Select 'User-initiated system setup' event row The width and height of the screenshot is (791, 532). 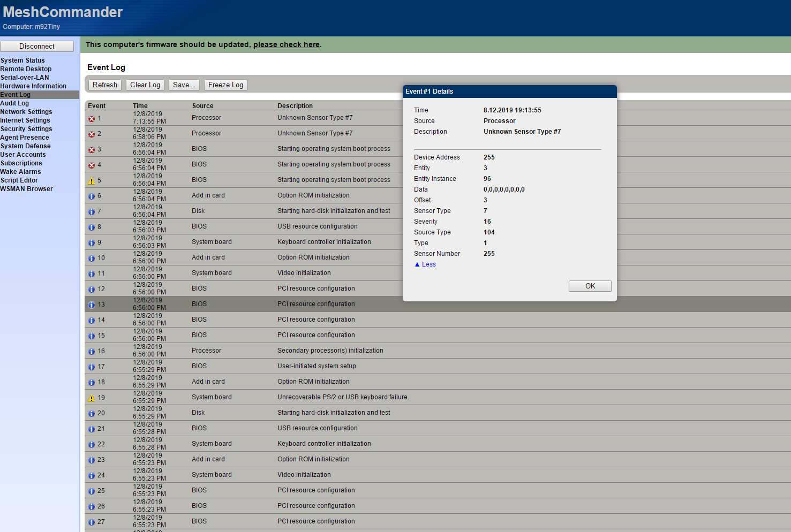tap(438, 366)
